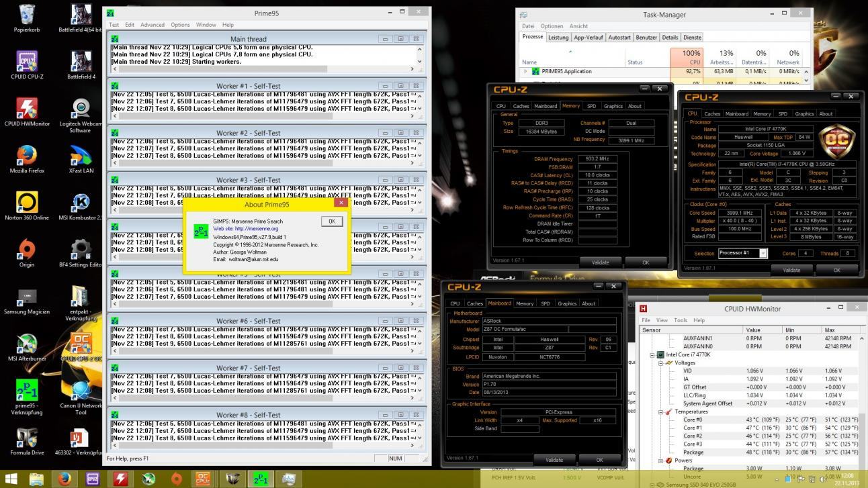Open the CPUID CPU-Z desktop icon

(27, 65)
